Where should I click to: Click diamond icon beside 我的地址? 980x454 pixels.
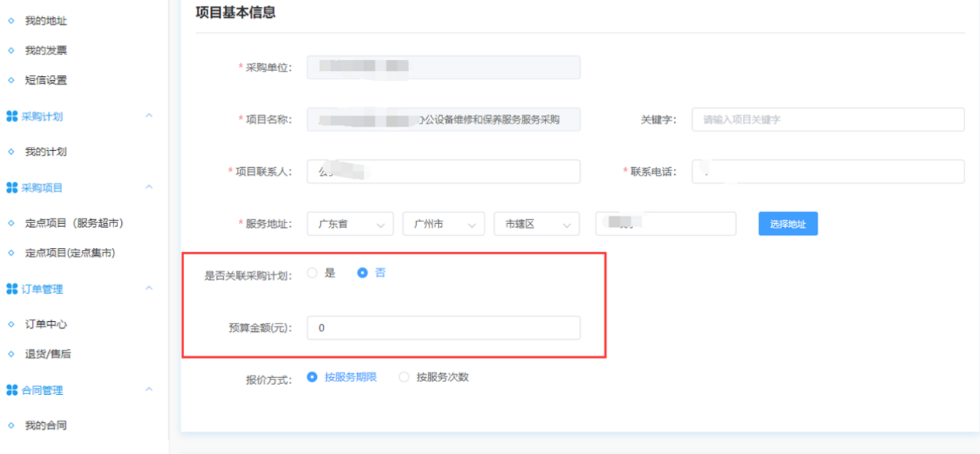[x=11, y=21]
